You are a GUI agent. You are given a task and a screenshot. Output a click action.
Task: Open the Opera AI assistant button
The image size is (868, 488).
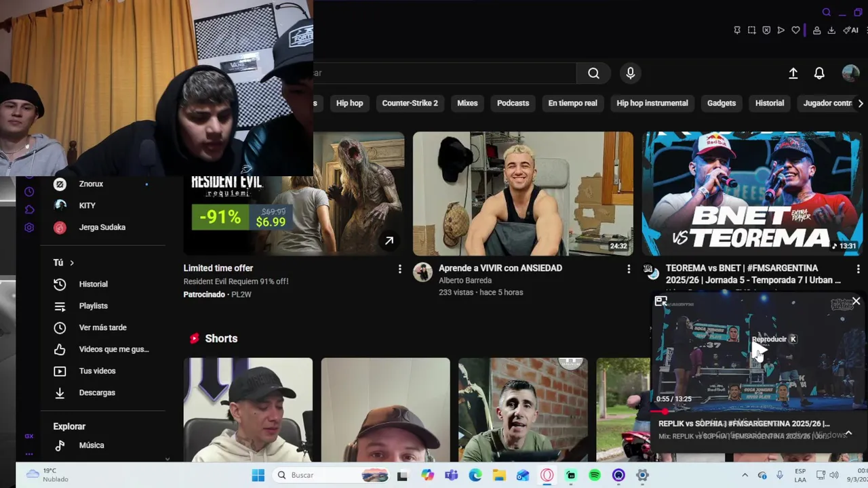click(850, 30)
